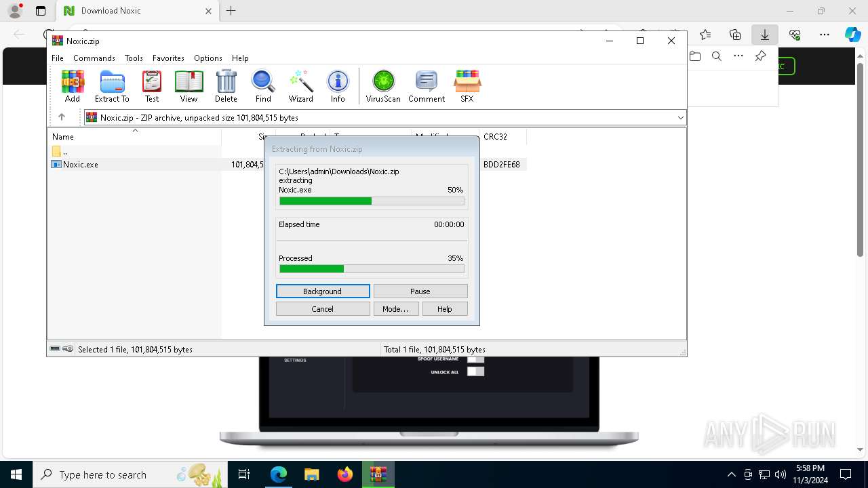
Task: Click the Noxic.exe file progress bar
Action: coord(372,201)
